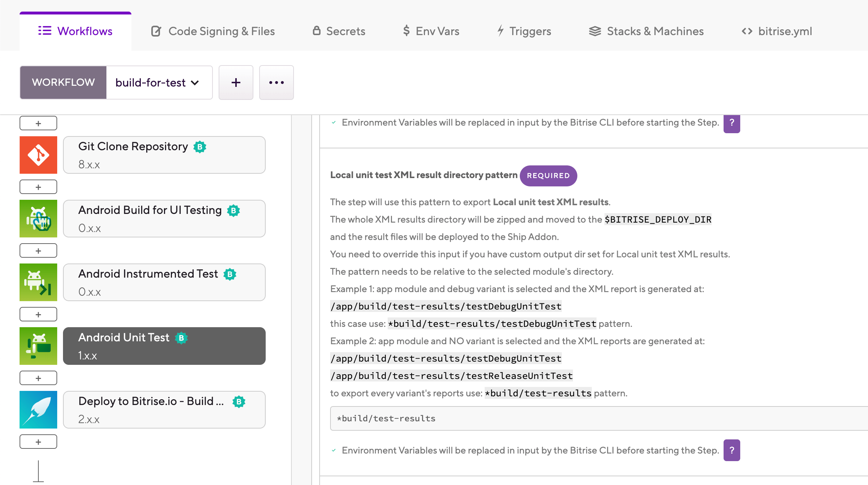Viewport: 868px width, 485px height.
Task: Open the Triggers tab
Action: [x=524, y=31]
